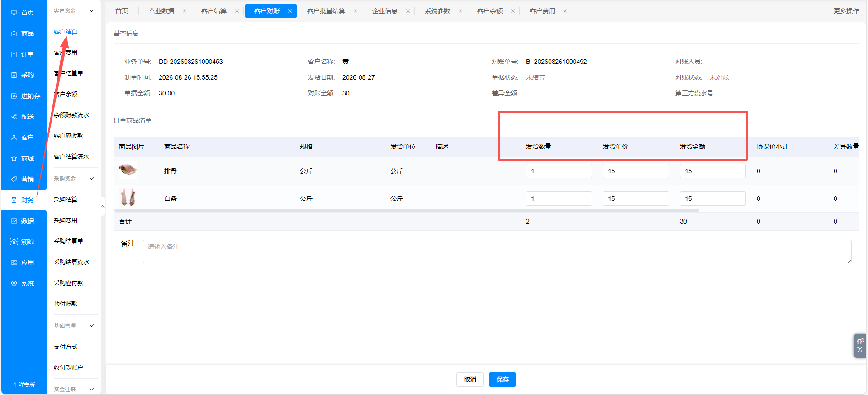
Task: Click the table's horizontal scrollbar
Action: tap(407, 210)
